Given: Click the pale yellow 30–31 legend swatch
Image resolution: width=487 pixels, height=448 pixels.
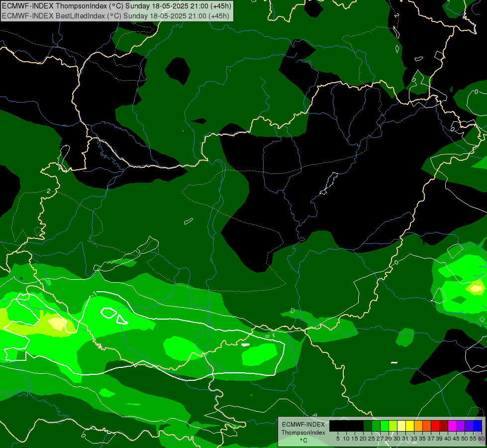Looking at the screenshot, I should point(401,426).
